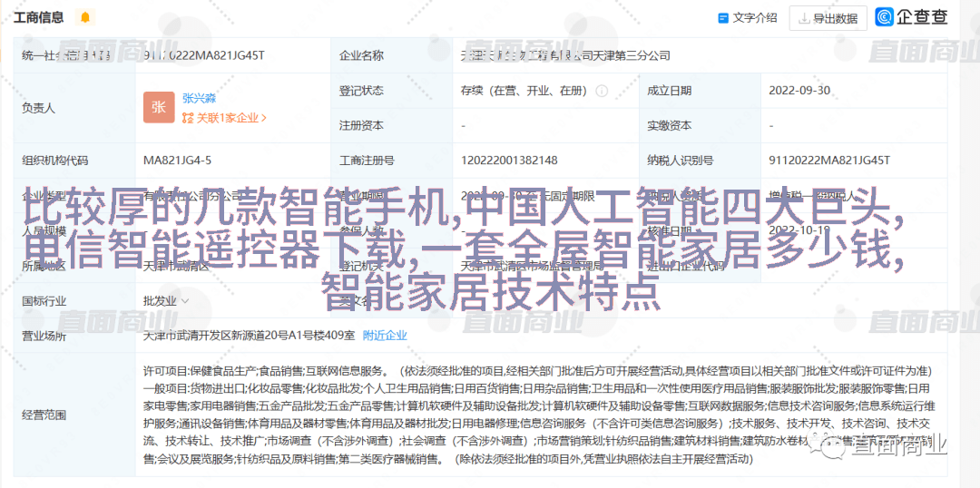
Task: Click the orange 张 avatar icon
Action: click(x=159, y=107)
